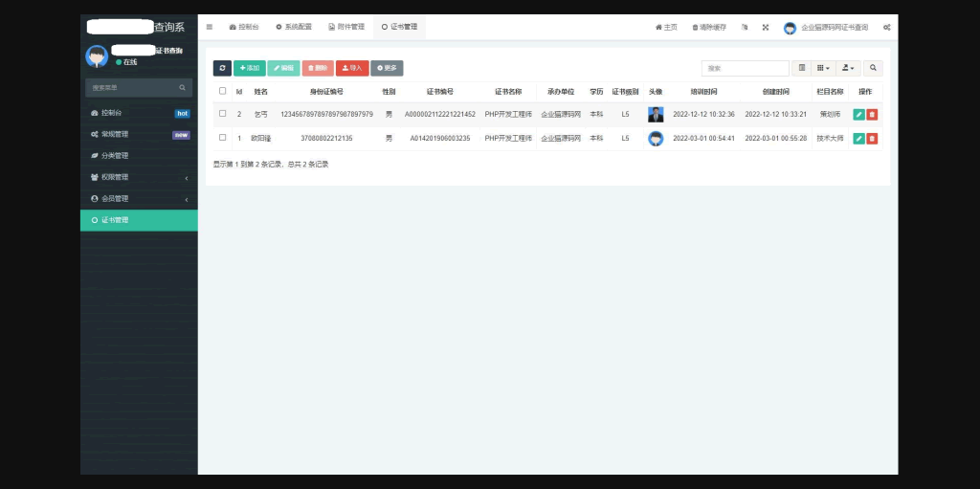Open the export data dropdown
The width and height of the screenshot is (980, 489).
[x=849, y=68]
